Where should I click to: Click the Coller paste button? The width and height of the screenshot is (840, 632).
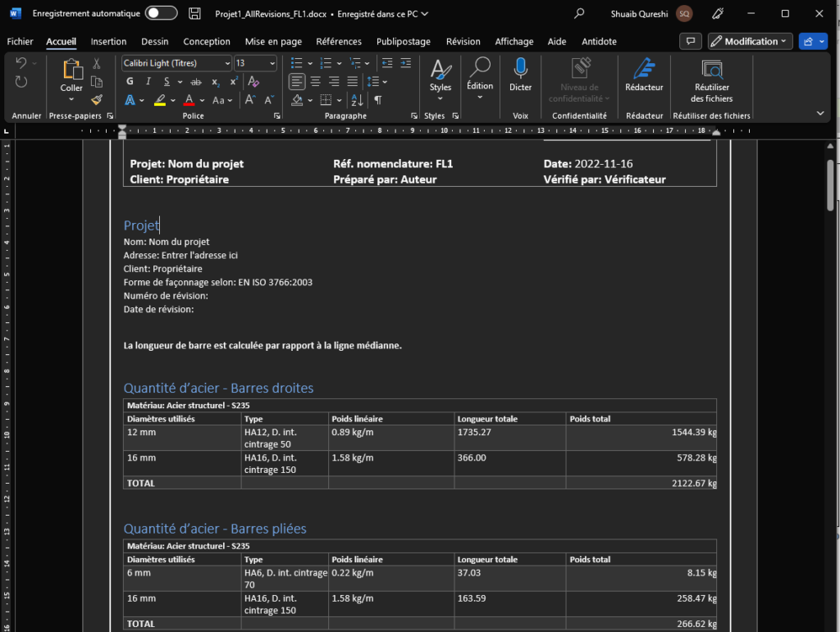[x=71, y=74]
